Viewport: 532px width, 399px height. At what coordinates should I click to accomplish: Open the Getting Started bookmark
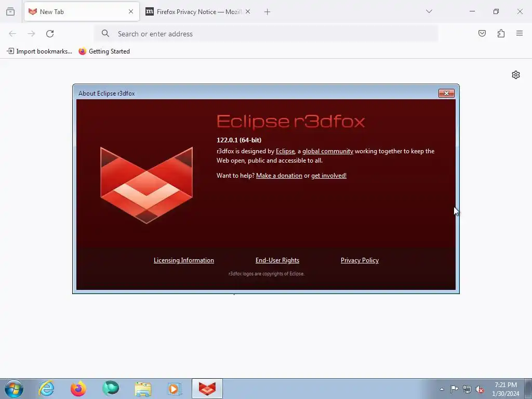click(x=104, y=51)
